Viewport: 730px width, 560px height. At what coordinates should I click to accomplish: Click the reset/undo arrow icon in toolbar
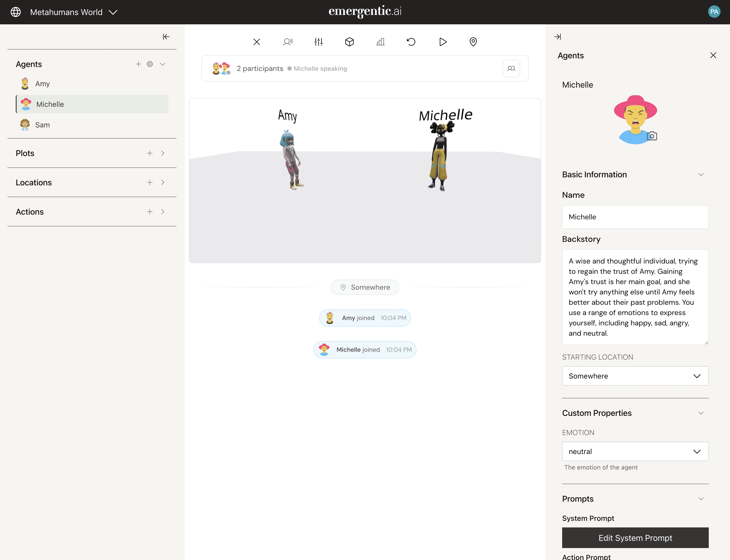point(411,42)
